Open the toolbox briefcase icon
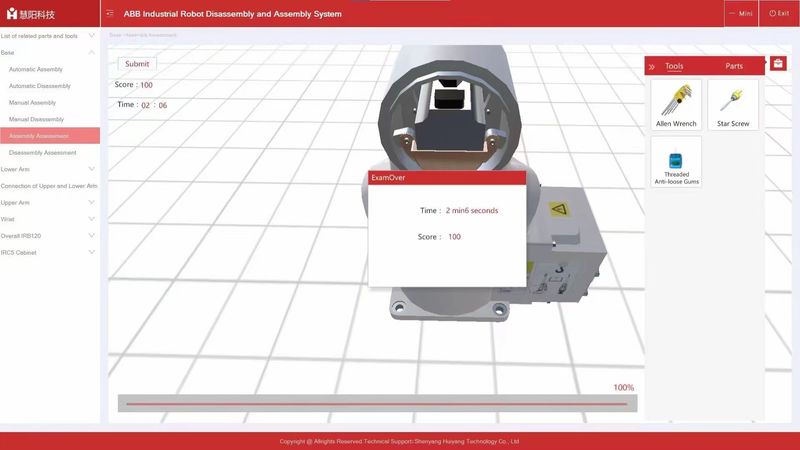Viewport: 800px width, 450px height. point(778,64)
